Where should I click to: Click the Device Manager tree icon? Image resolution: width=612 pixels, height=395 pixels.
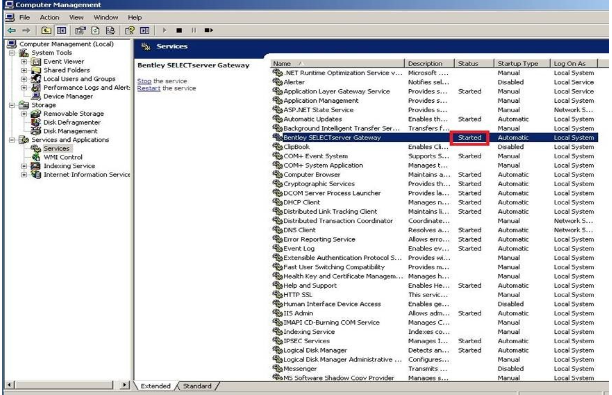click(x=36, y=96)
